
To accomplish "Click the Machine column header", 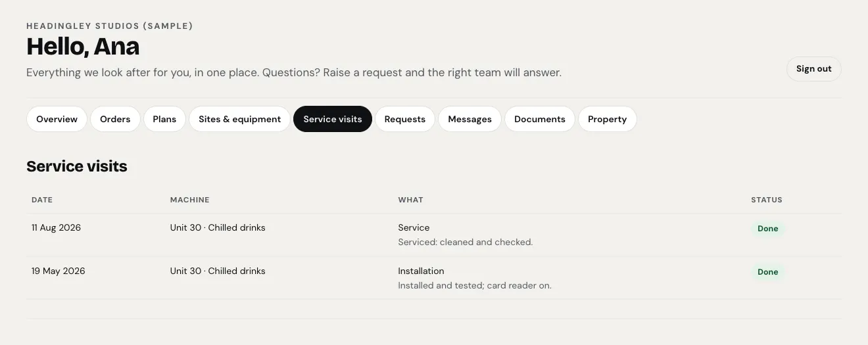I will point(189,200).
